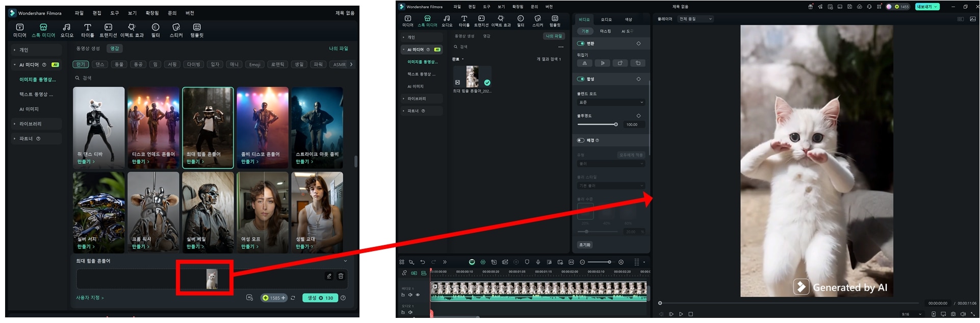
Task: Open the 트랜지션 tool in the right window
Action: pyautogui.click(x=481, y=21)
